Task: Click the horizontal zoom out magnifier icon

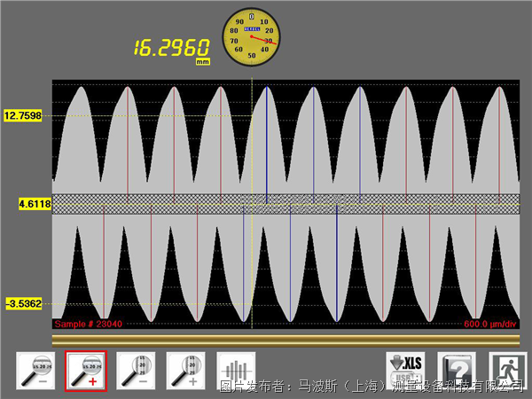Action: pos(37,370)
